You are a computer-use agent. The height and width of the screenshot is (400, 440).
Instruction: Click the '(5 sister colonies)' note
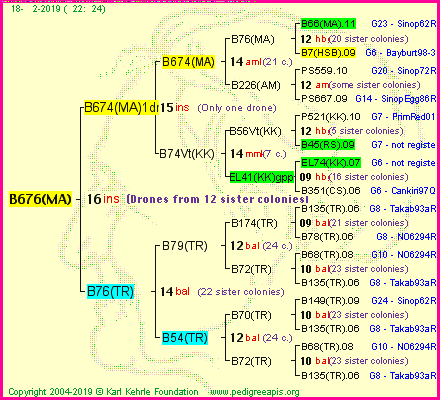coord(366,131)
